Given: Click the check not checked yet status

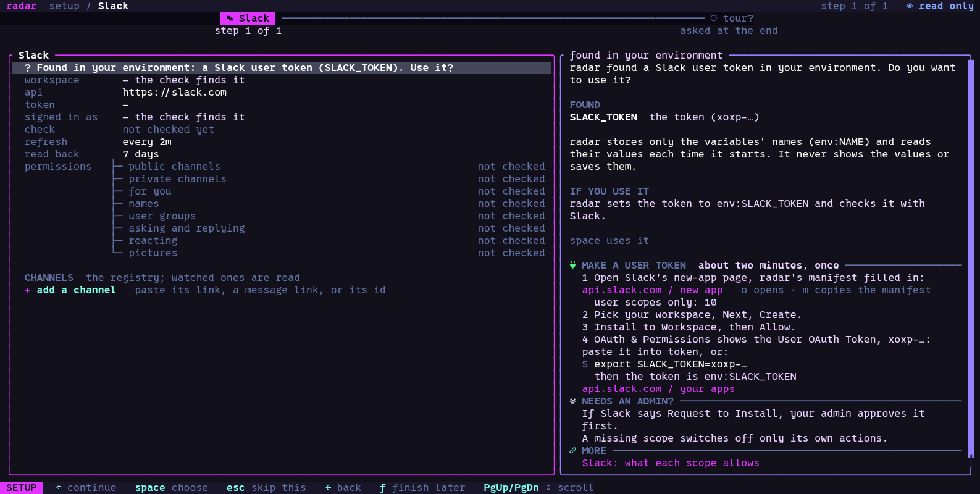Looking at the screenshot, I should point(169,130).
